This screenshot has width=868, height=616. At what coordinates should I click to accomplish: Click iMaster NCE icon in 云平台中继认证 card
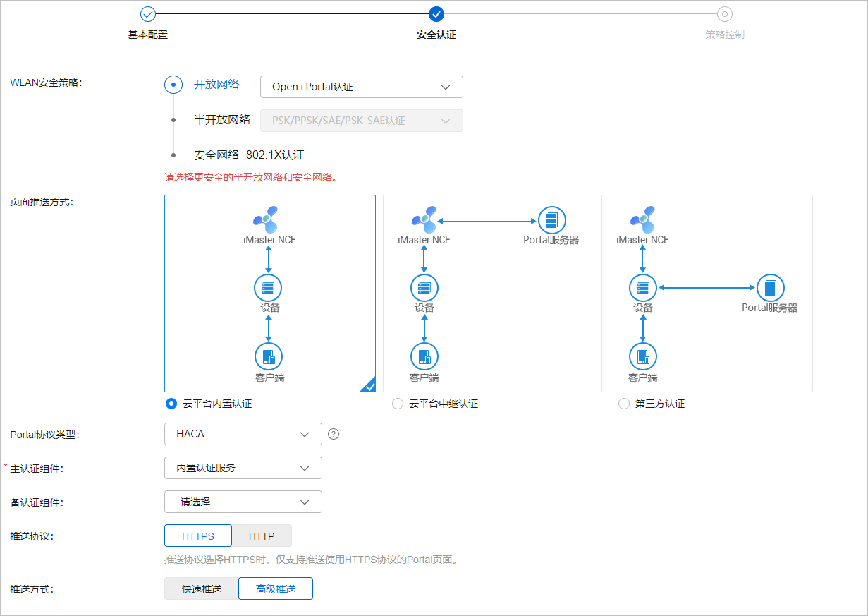tap(424, 219)
